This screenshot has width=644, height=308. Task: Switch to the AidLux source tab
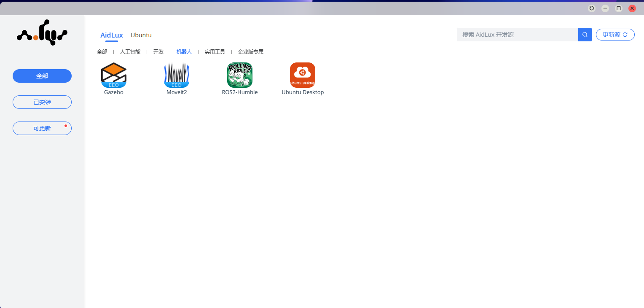coord(112,35)
